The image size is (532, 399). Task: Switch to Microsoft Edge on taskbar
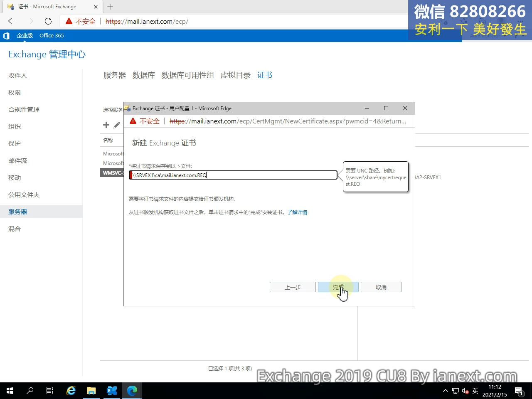[x=132, y=391]
